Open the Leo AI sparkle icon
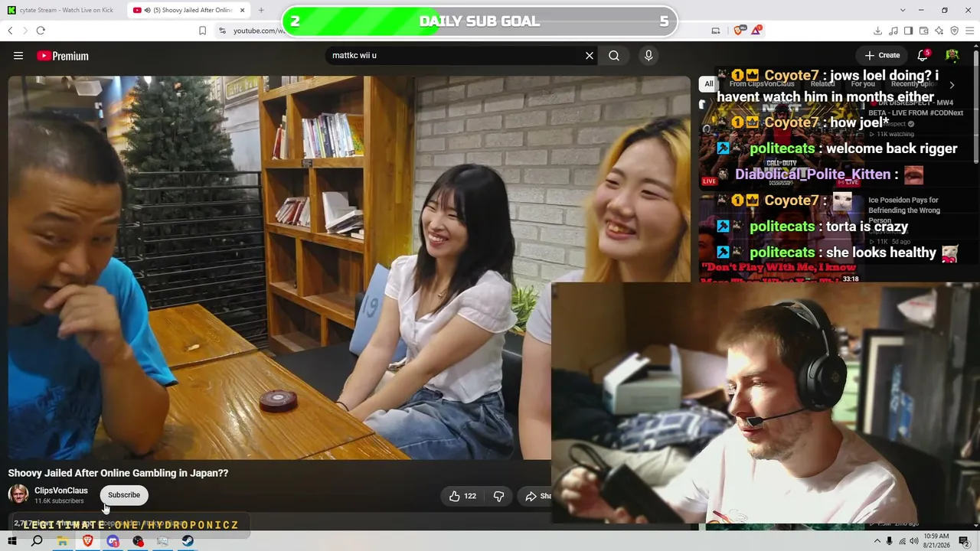980x551 pixels. pos(939,31)
